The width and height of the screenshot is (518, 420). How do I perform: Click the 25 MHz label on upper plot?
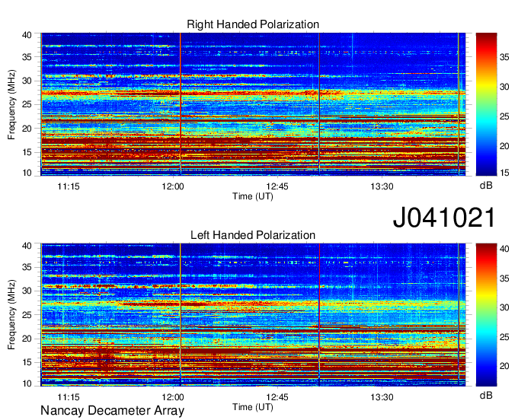point(27,104)
